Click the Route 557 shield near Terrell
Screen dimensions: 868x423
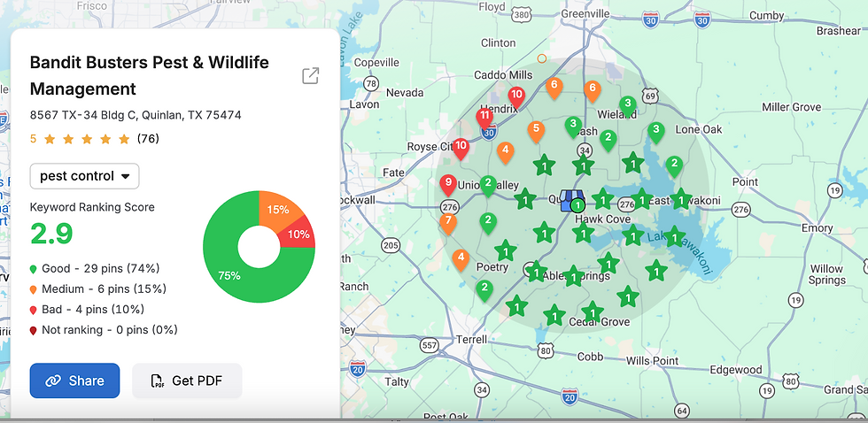pyautogui.click(x=429, y=346)
